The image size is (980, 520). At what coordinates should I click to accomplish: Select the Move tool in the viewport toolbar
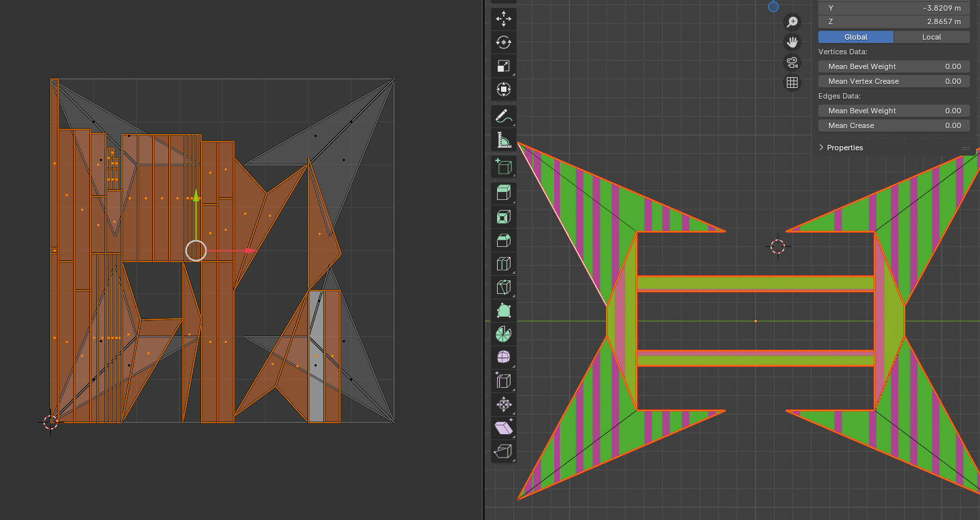504,19
